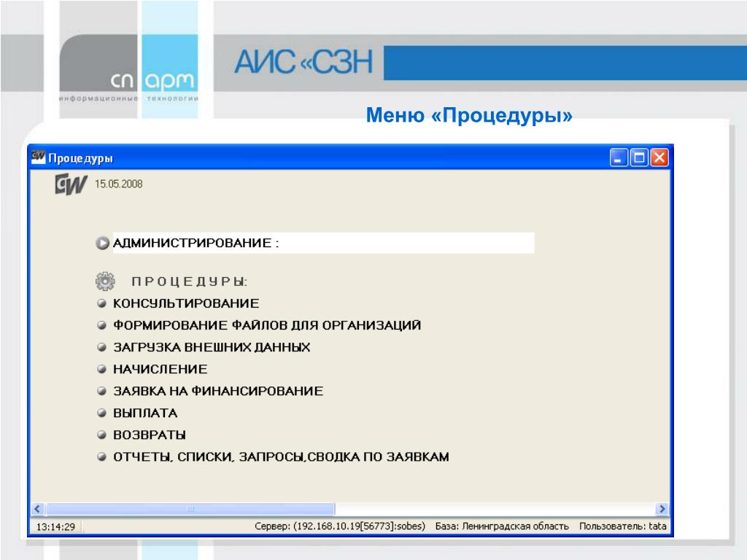Screen dimensions: 747x560
Task: Click the bullet beside ВЫПЛАТА
Action: [101, 413]
